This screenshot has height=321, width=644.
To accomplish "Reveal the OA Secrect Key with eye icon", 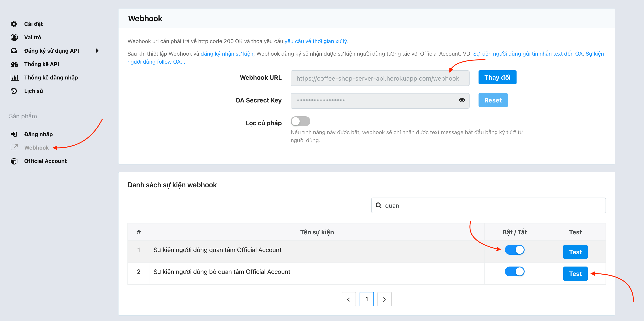I will pos(462,100).
